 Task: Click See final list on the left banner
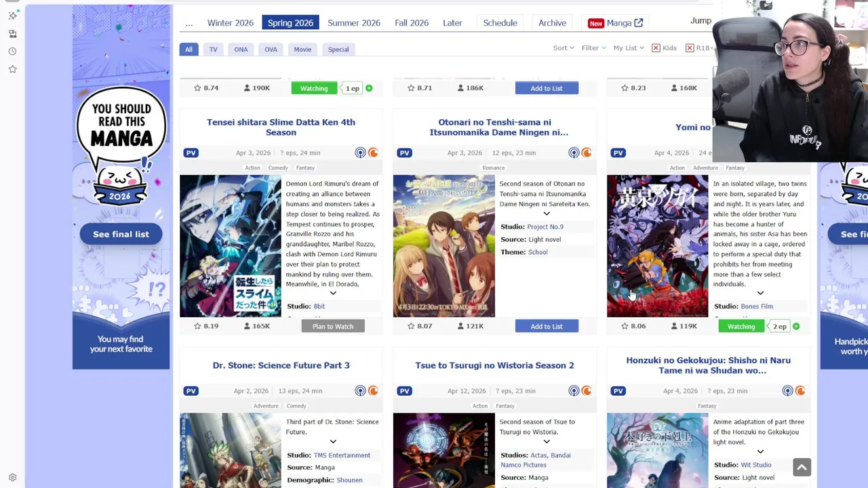121,235
